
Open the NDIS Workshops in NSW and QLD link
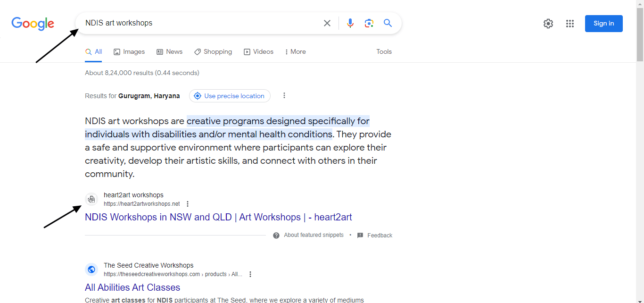pyautogui.click(x=218, y=217)
